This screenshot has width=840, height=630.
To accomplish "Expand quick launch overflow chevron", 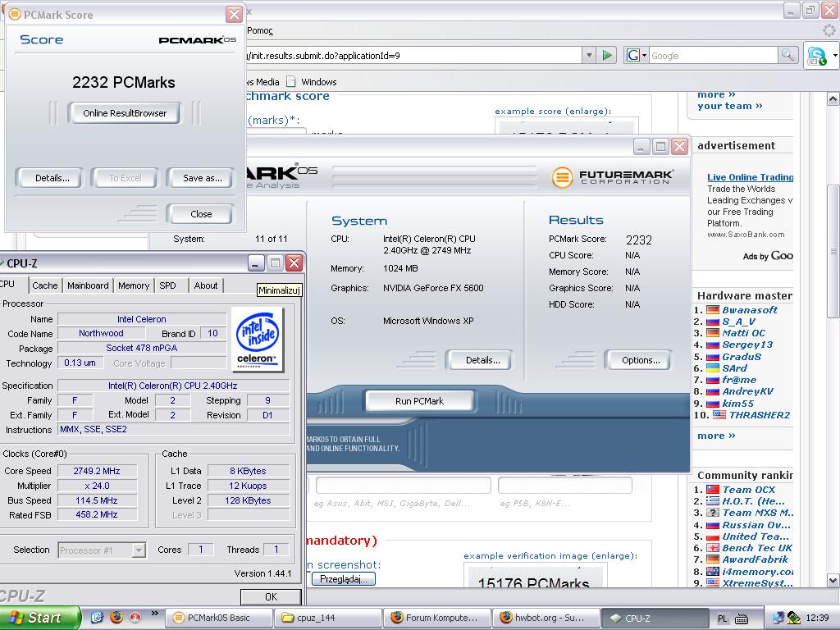I will pos(155,614).
